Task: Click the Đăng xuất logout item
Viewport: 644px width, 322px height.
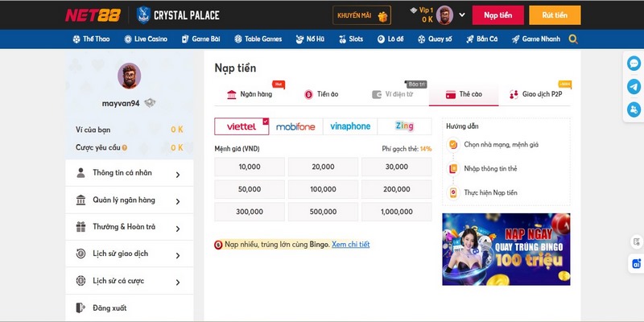Action: click(130, 308)
